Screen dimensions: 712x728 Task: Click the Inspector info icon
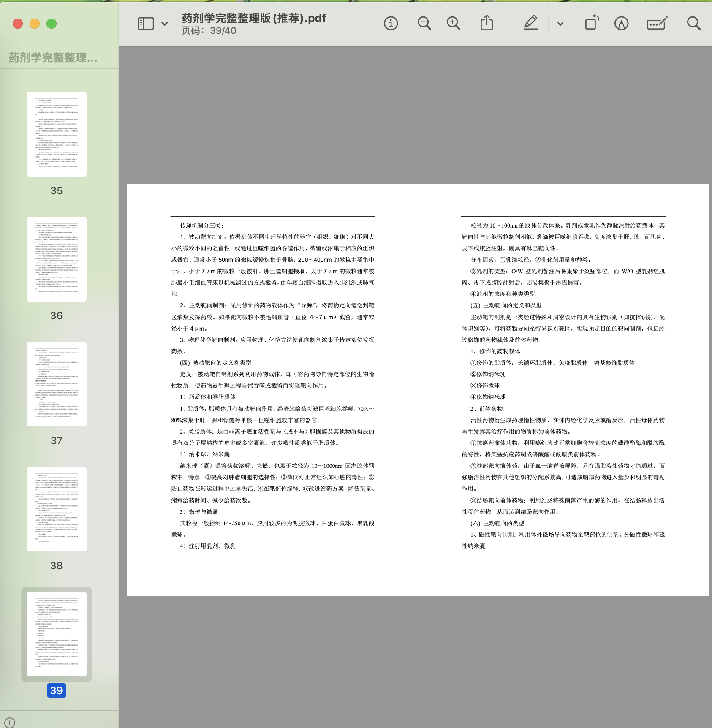[x=391, y=24]
